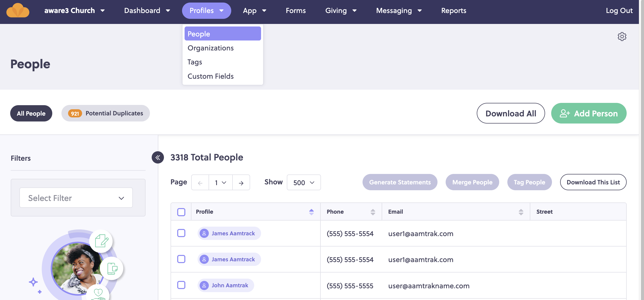The width and height of the screenshot is (644, 300).
Task: Select People in the Profiles menu
Action: 223,34
